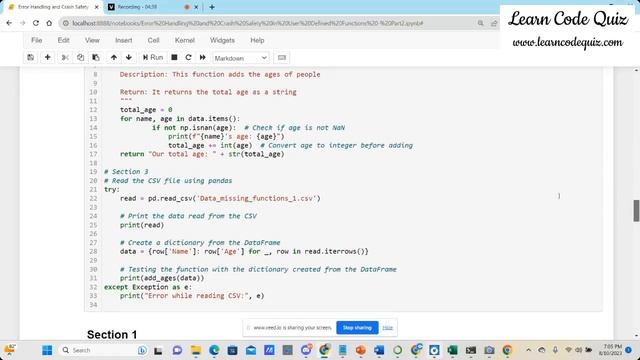Open the Help menu
The image size is (640, 360).
(257, 40)
